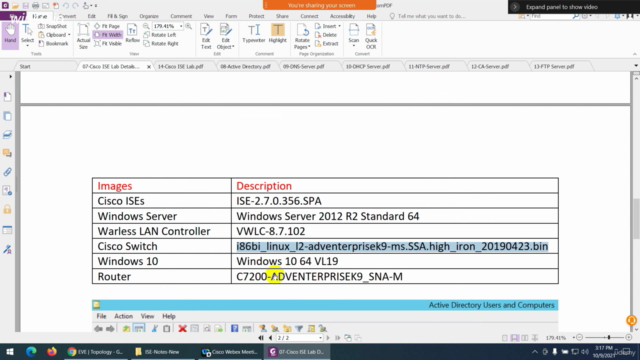Expand the left navigation panel arrow
This screenshot has width=640, height=360.
11,76
